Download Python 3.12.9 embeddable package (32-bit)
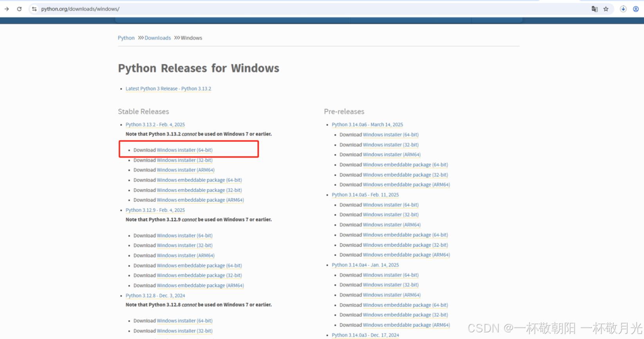This screenshot has width=644, height=339. pyautogui.click(x=199, y=276)
